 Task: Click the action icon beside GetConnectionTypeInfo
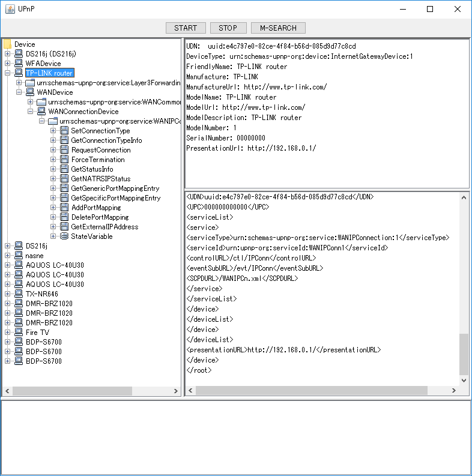pos(64,140)
